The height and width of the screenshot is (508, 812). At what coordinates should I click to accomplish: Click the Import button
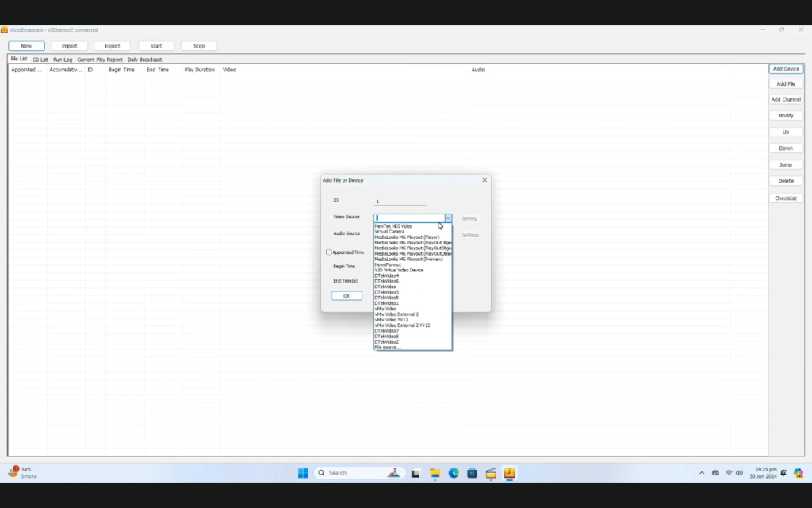point(70,46)
